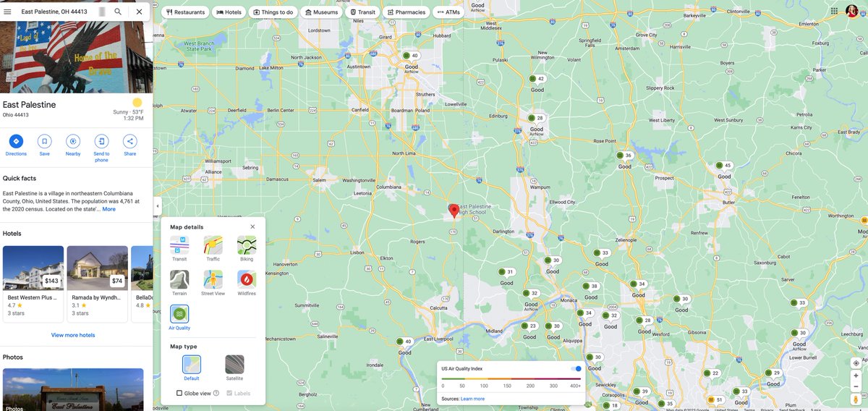
Task: Enable the Biking map layer
Action: [247, 248]
